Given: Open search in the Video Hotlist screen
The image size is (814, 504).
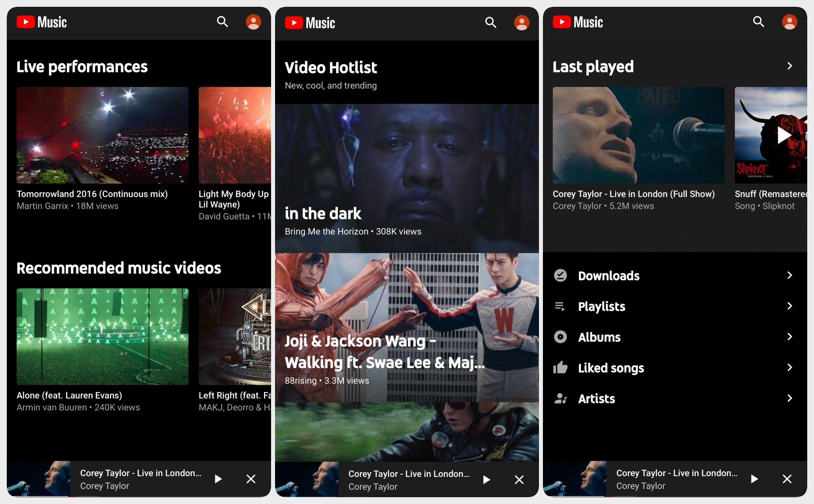Looking at the screenshot, I should (491, 23).
